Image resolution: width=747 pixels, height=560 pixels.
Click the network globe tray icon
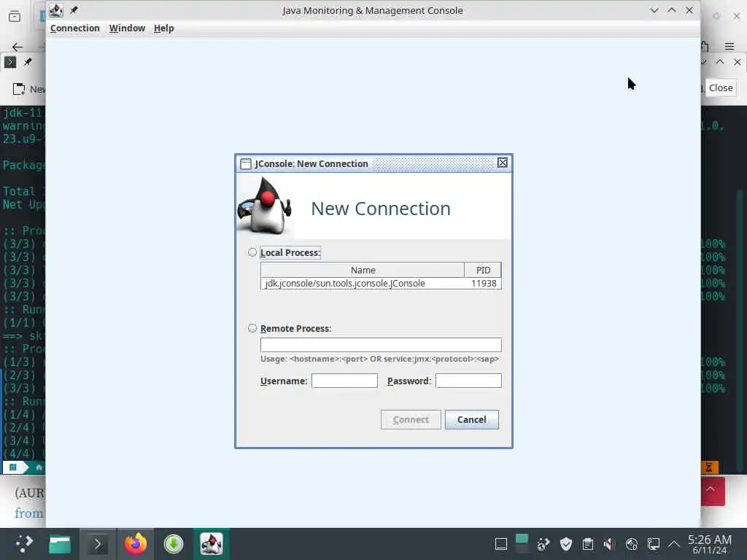pyautogui.click(x=632, y=544)
